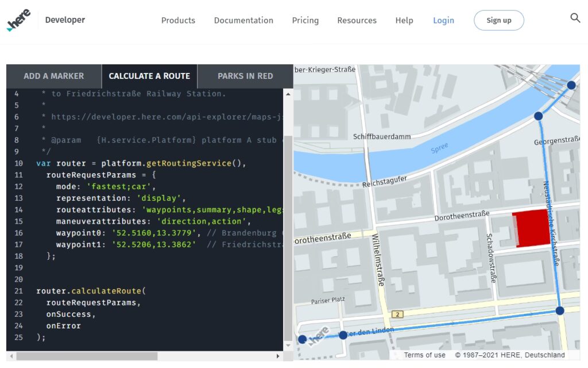
Task: Open the Documentation menu
Action: (x=243, y=20)
